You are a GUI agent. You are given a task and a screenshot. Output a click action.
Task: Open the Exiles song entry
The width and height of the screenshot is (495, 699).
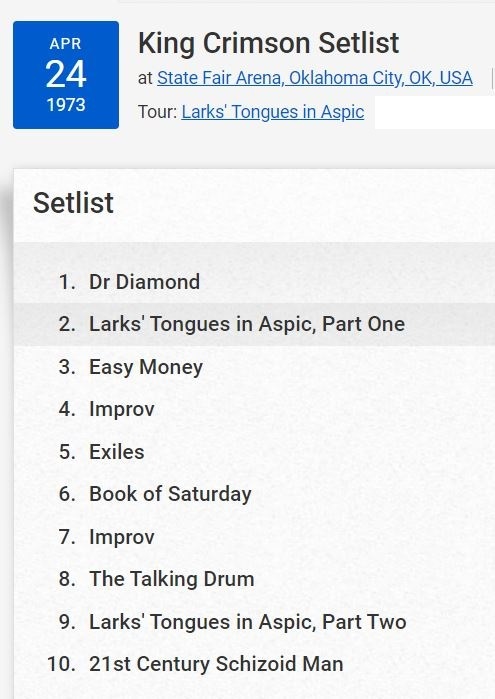pos(117,452)
